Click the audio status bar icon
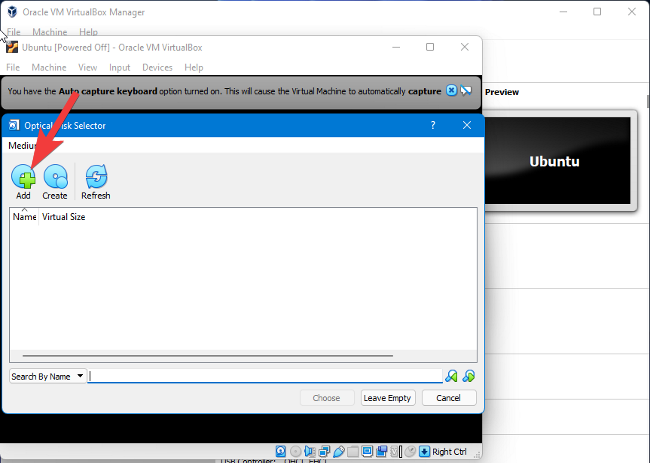The width and height of the screenshot is (650, 463). click(310, 451)
